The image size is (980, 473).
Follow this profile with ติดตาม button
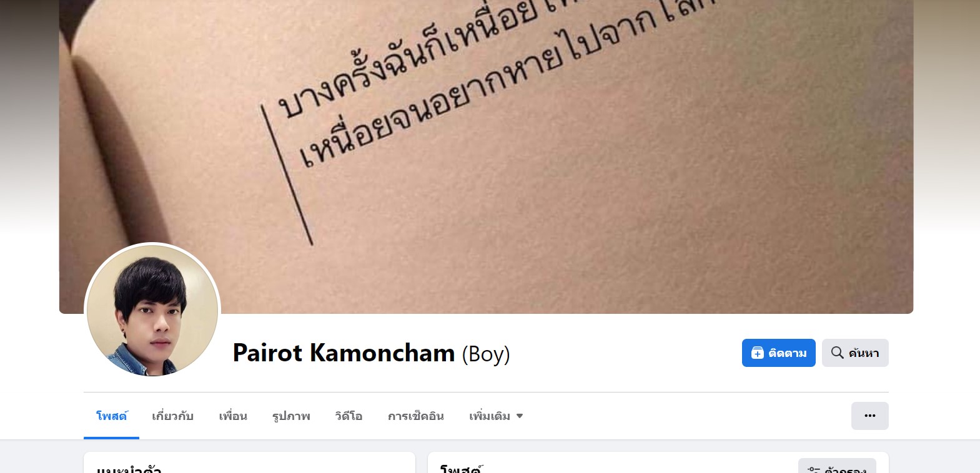click(x=778, y=353)
